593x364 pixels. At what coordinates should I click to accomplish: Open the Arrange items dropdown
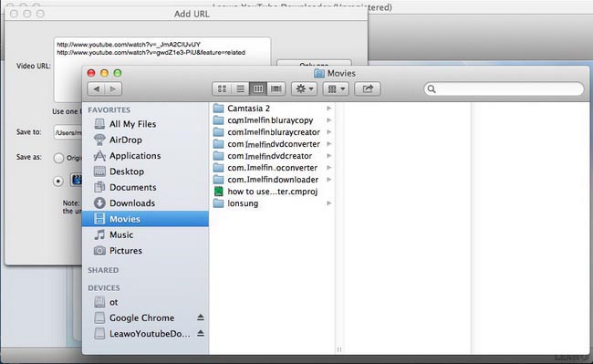(336, 88)
